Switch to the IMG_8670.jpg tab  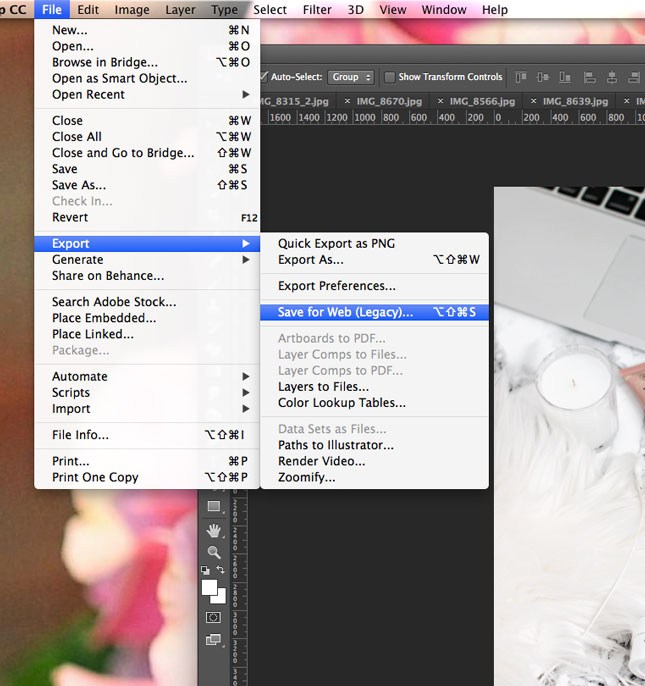click(389, 102)
